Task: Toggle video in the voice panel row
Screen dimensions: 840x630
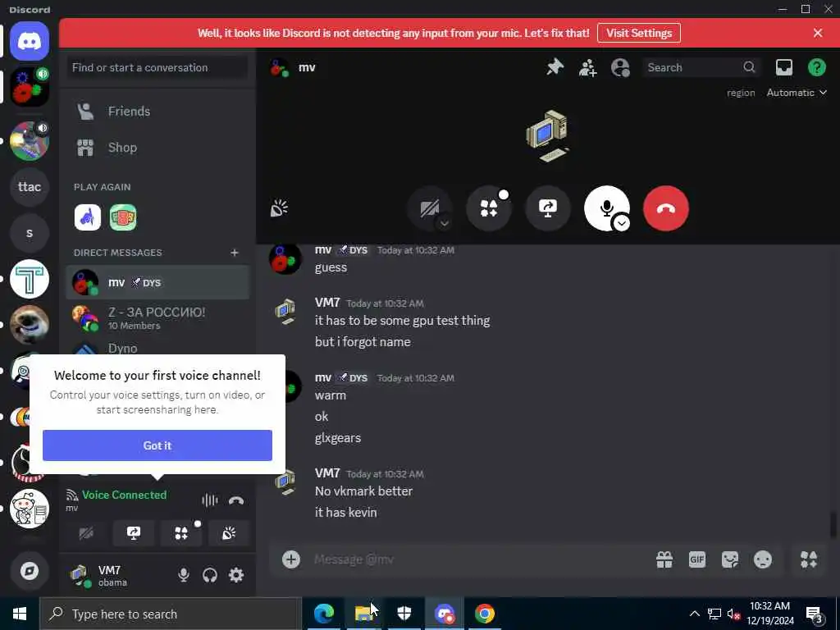Action: 85,533
